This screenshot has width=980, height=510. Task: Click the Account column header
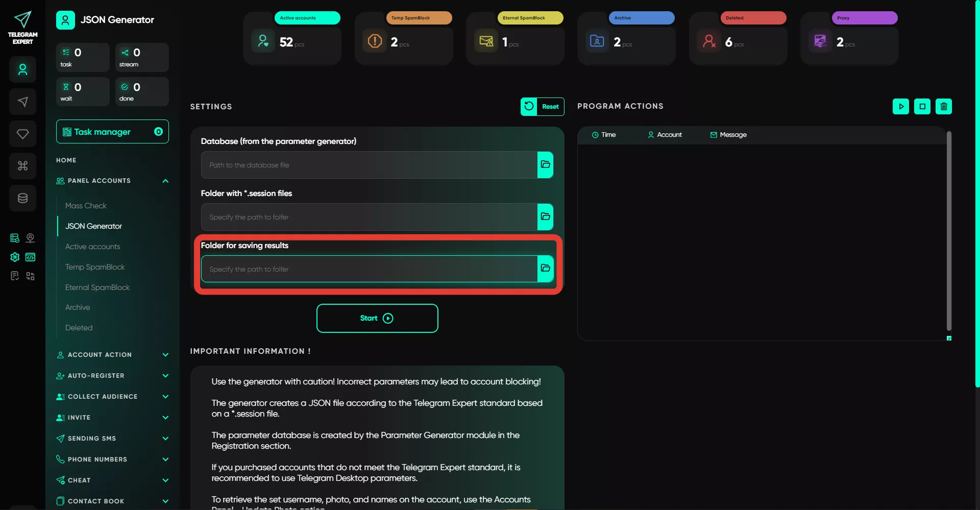[x=665, y=135]
